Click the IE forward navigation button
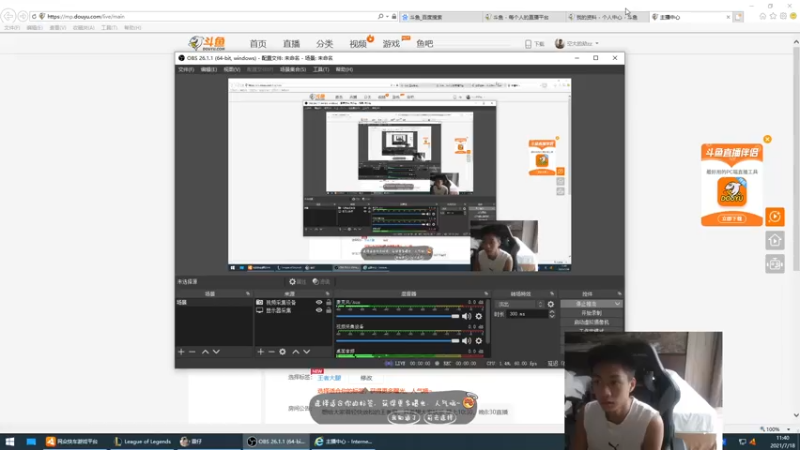The height and width of the screenshot is (450, 800). click(22, 16)
